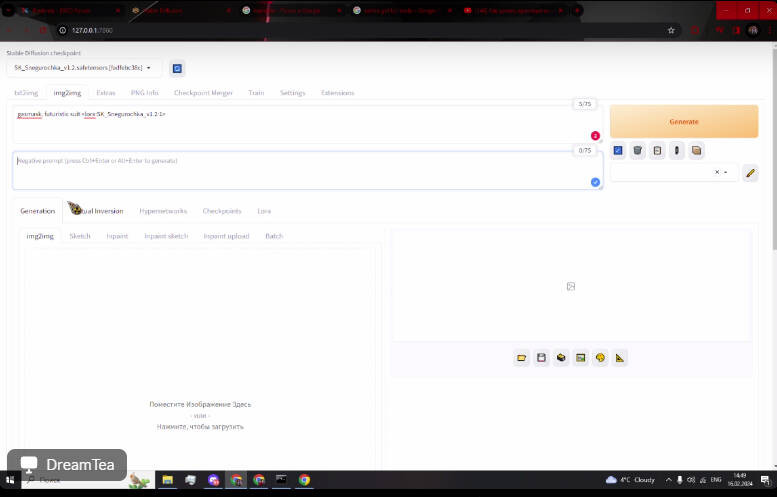
Task: Open the taskbar clock and date
Action: click(x=739, y=480)
